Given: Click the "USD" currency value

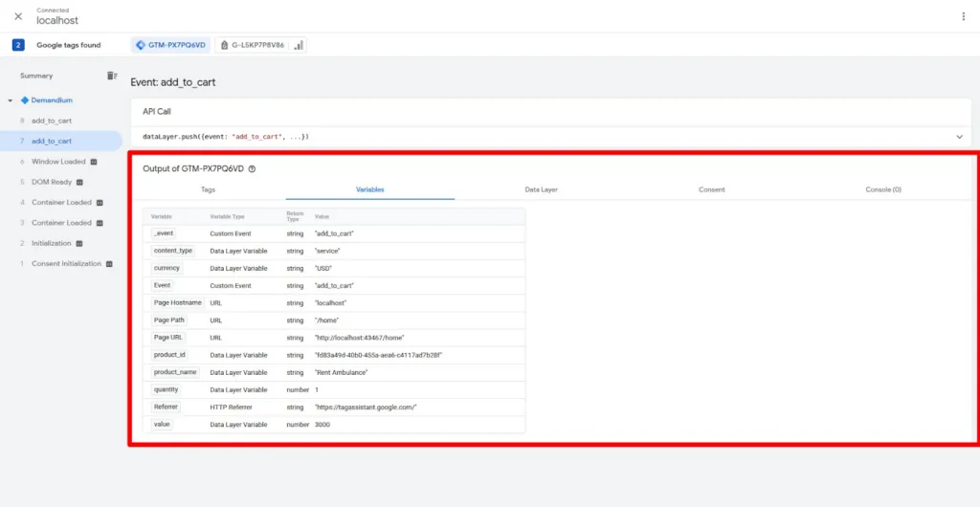Looking at the screenshot, I should [x=323, y=268].
